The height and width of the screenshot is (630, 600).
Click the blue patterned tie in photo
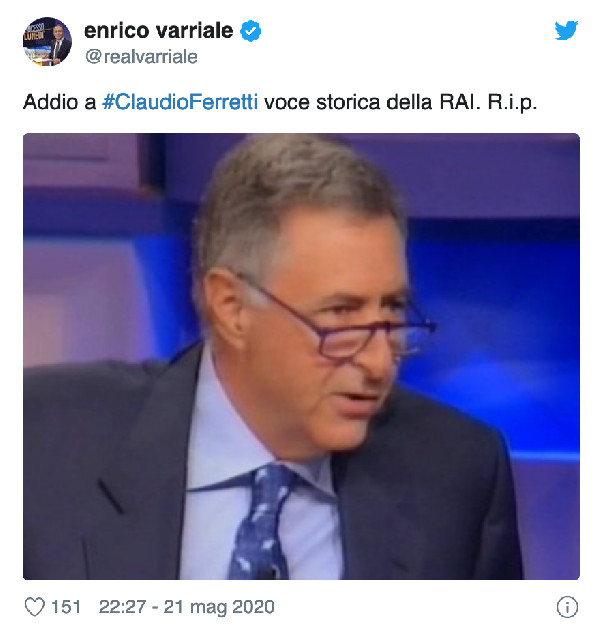click(261, 522)
